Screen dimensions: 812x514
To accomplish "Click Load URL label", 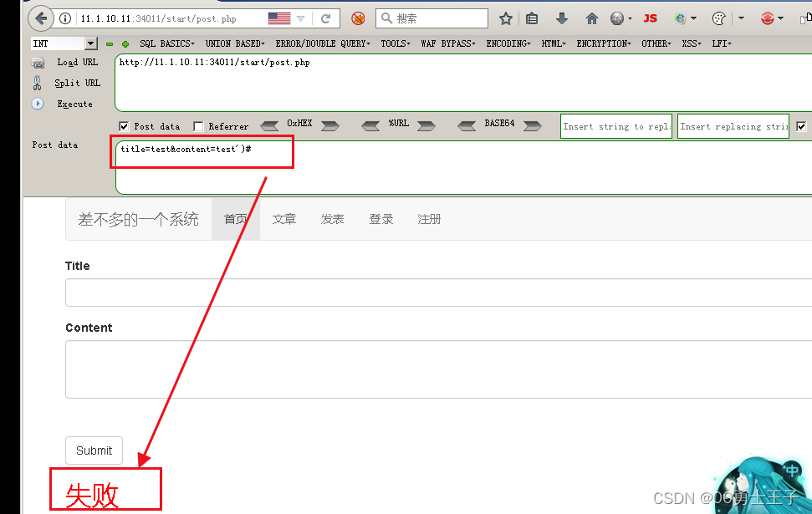I will pos(77,62).
